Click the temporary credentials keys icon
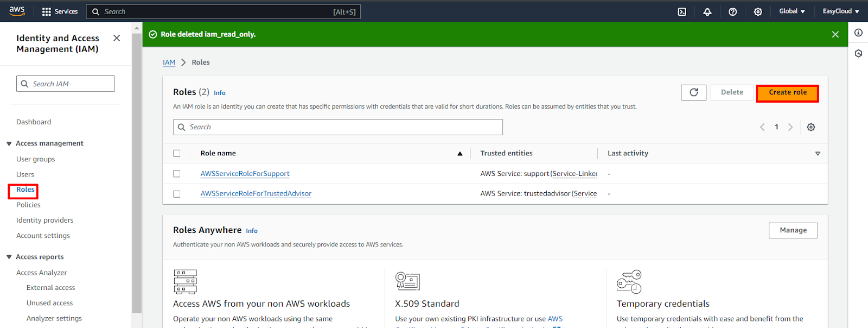This screenshot has height=328, width=868. tap(629, 282)
